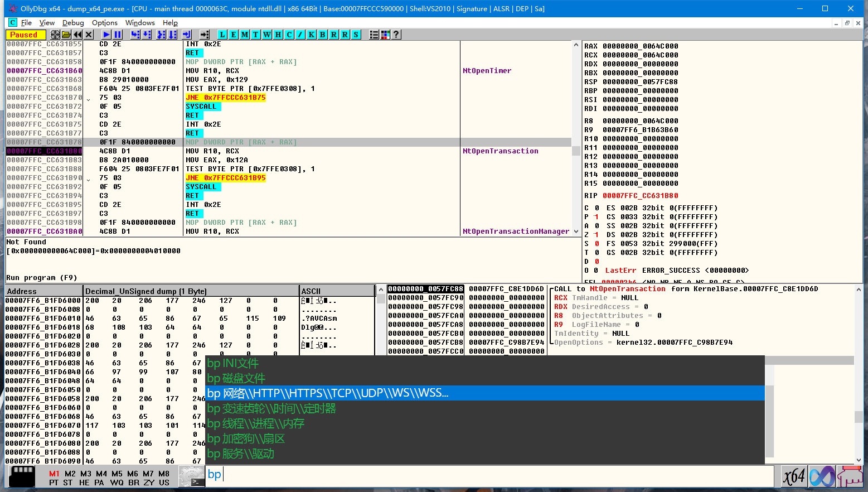Click the M2 ST macro button
This screenshot has width=868, height=492.
tap(69, 478)
